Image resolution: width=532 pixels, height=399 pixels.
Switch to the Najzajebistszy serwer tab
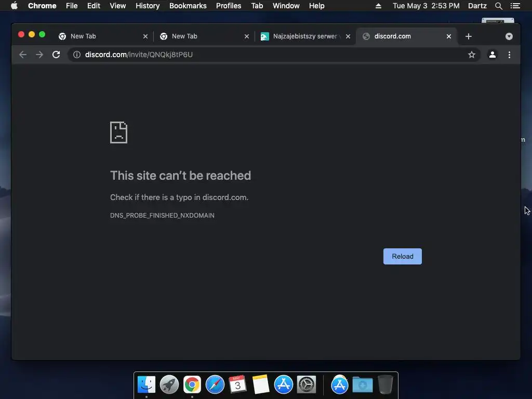coord(305,36)
